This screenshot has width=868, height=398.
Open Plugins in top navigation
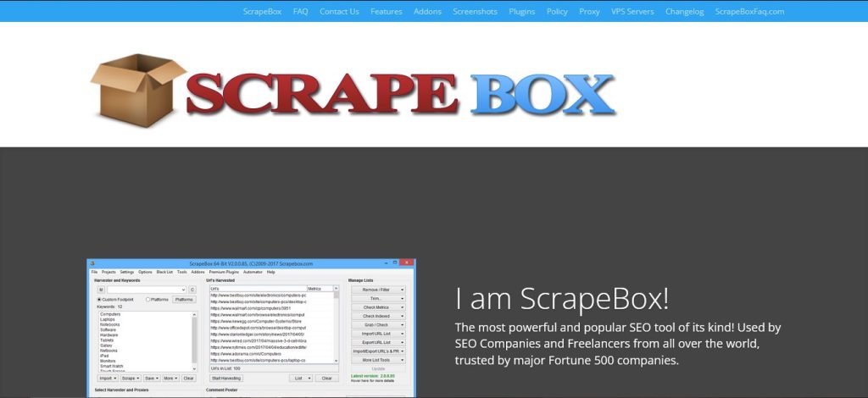(x=522, y=11)
